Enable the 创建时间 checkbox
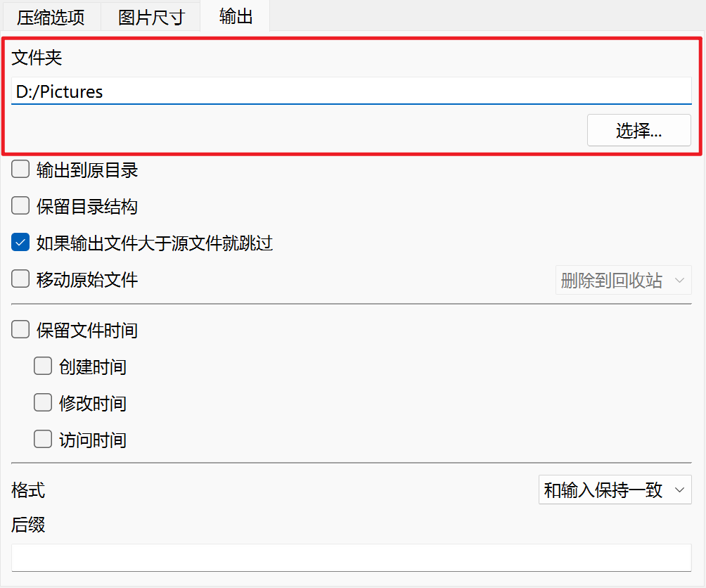 point(44,366)
